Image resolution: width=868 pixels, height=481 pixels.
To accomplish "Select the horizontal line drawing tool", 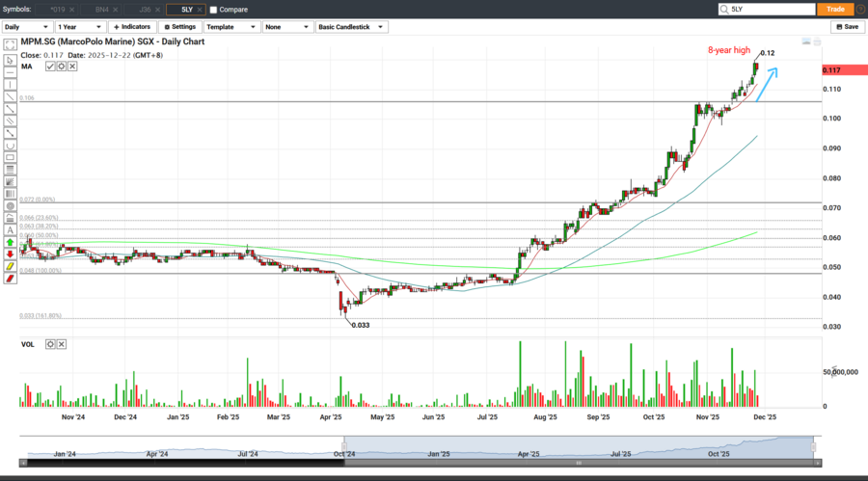I will pyautogui.click(x=10, y=71).
